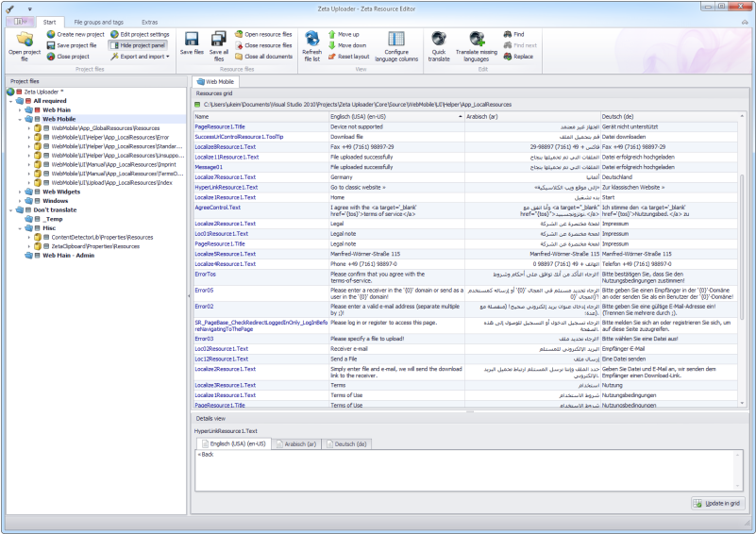This screenshot has width=756, height=534.
Task: Click Create new project
Action: [x=75, y=34]
